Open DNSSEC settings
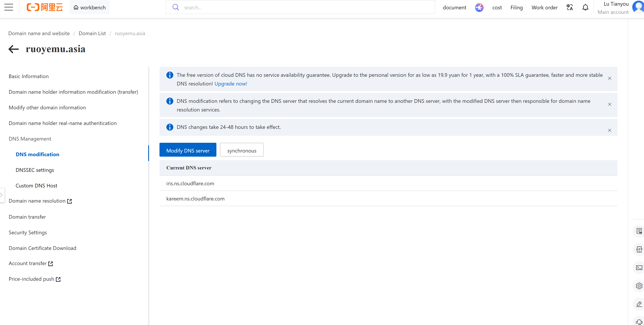 point(35,170)
